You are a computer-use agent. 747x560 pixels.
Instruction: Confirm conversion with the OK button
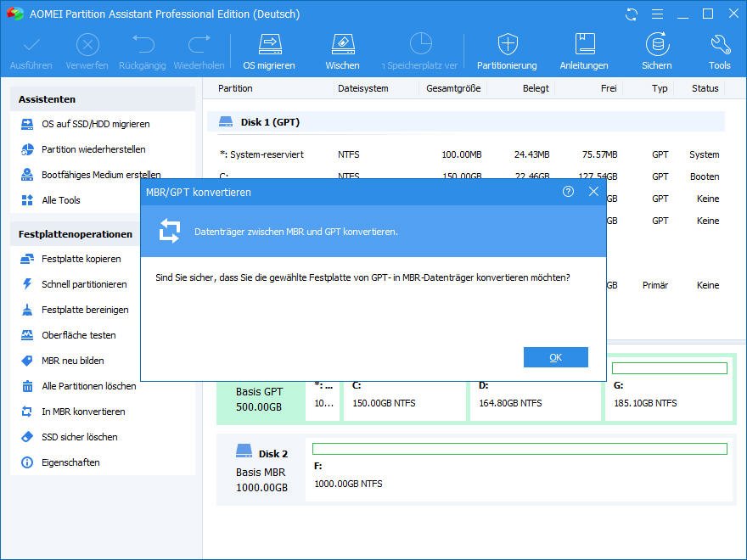tap(555, 357)
